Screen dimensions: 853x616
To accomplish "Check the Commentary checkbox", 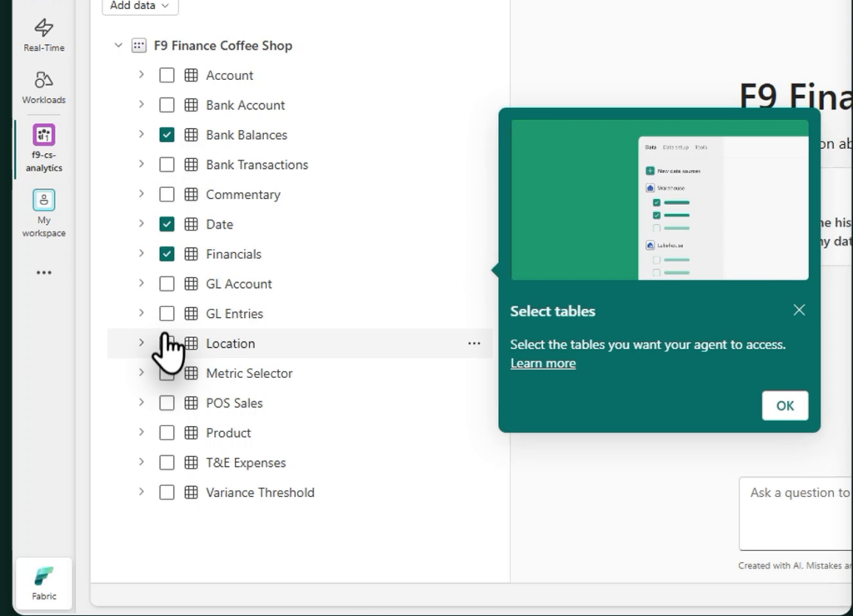I will [167, 195].
